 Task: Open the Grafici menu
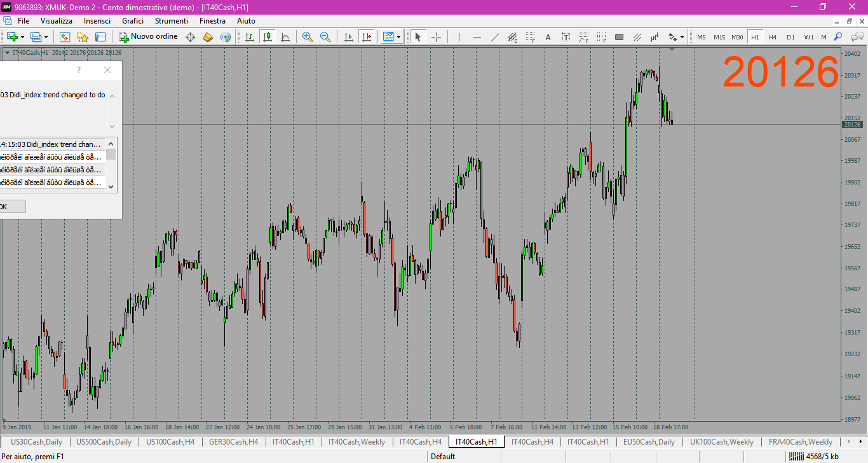tap(133, 21)
